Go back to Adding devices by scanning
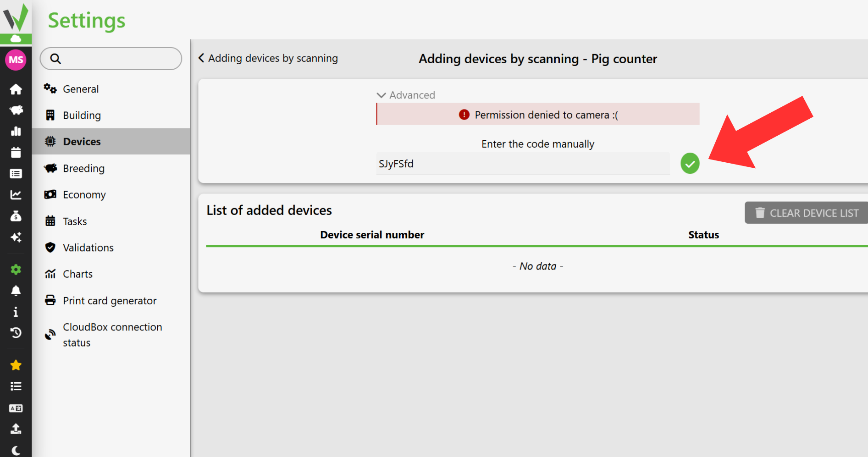The image size is (868, 457). 268,58
